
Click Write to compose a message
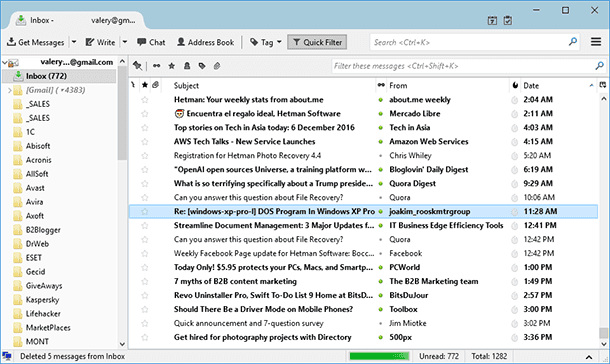pyautogui.click(x=100, y=42)
